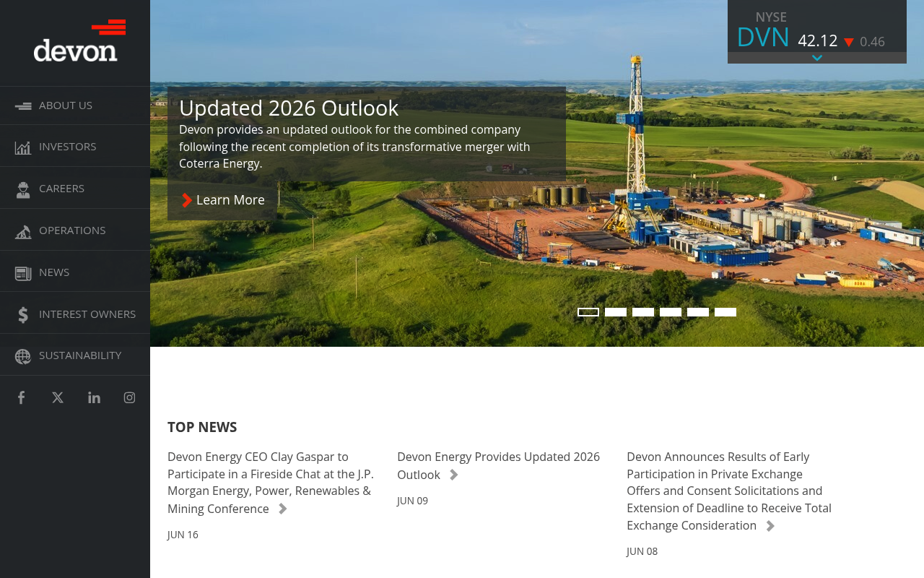Click the DVN ticker symbol
This screenshot has height=578, width=924.
[763, 38]
